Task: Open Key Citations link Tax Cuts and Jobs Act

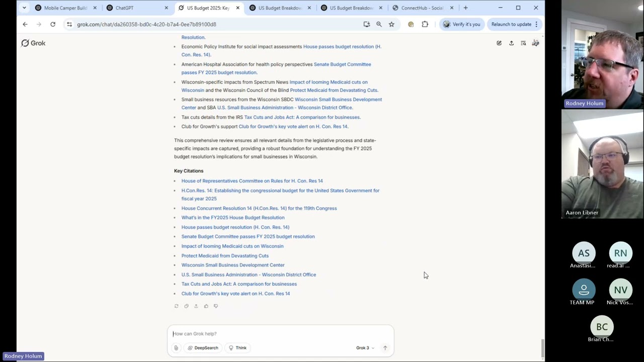Action: 239,284
